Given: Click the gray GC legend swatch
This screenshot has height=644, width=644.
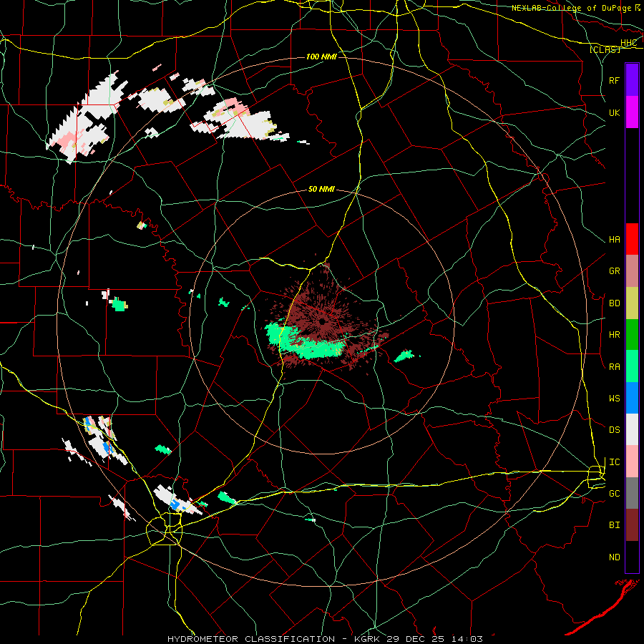Looking at the screenshot, I should [632, 493].
